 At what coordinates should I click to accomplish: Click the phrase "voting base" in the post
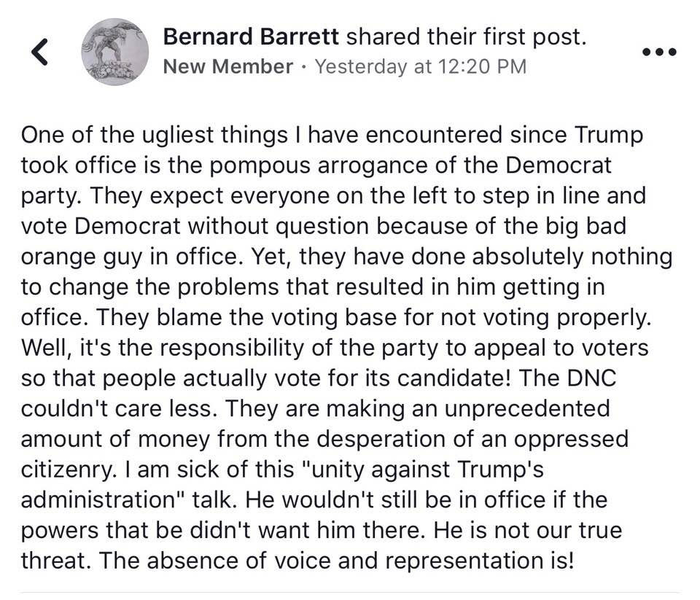378,317
